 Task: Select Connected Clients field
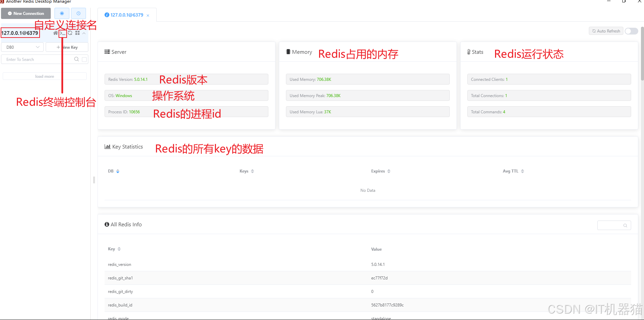pos(549,79)
